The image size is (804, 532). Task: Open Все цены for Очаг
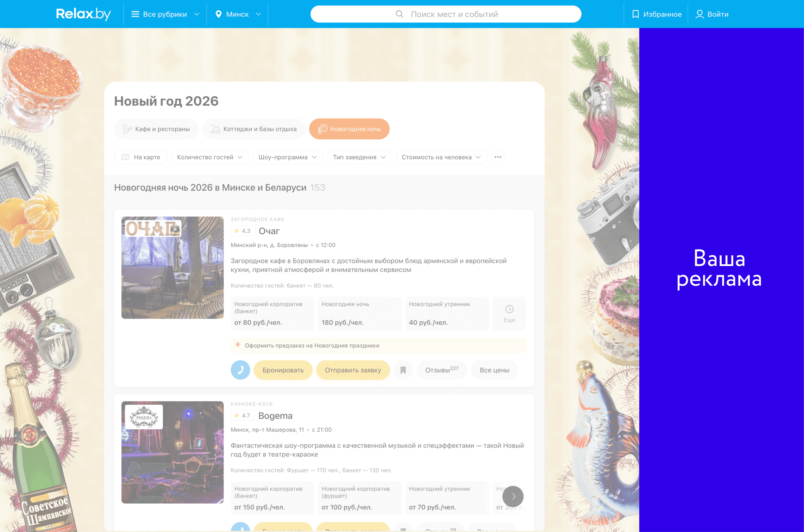tap(494, 370)
